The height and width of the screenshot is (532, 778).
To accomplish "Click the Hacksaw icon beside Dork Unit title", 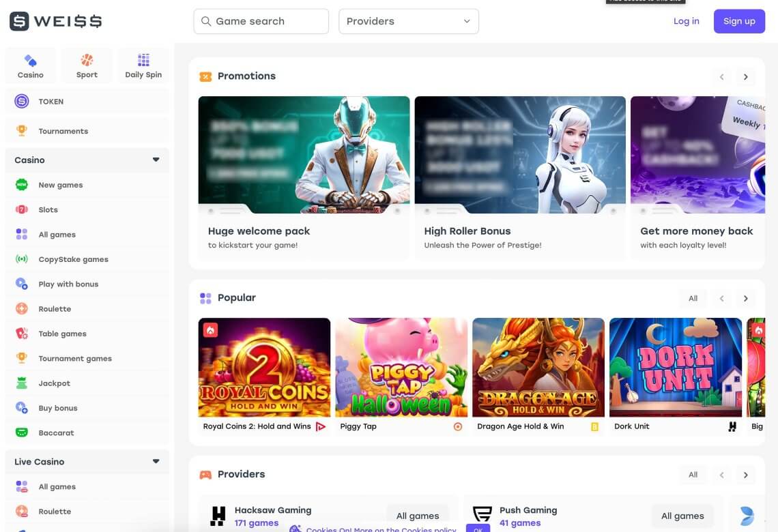I will pyautogui.click(x=732, y=426).
